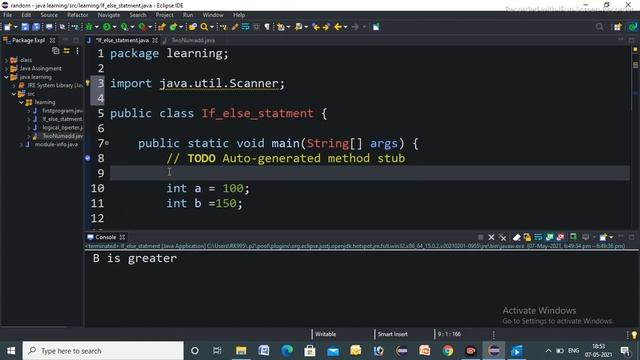
Task: Open the Open Console dropdown arrow
Action: tap(611, 237)
